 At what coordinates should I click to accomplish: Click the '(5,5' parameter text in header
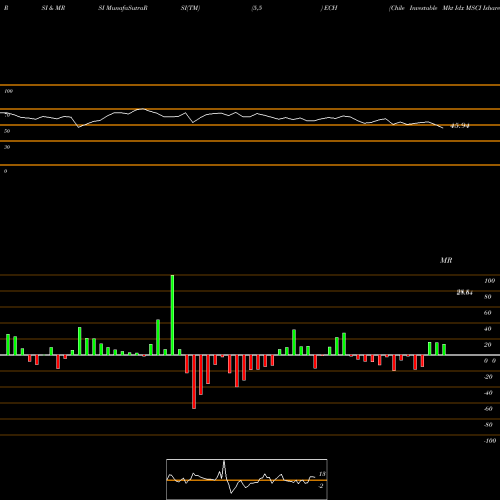(257, 8)
